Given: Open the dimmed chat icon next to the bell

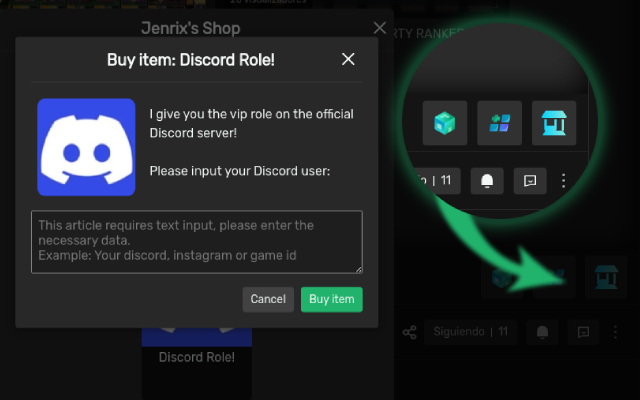Looking at the screenshot, I should click(583, 332).
